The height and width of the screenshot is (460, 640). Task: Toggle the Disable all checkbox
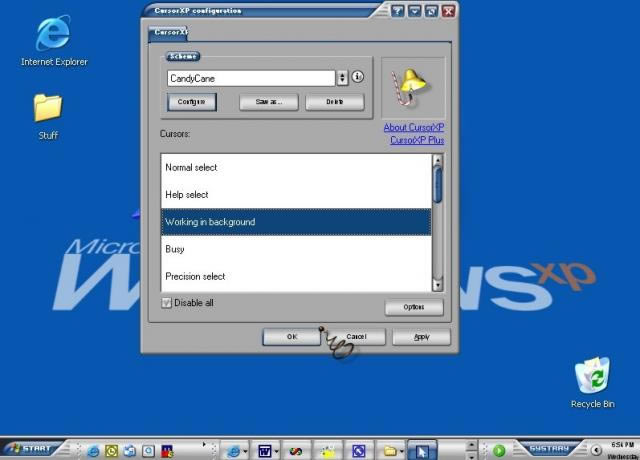166,303
